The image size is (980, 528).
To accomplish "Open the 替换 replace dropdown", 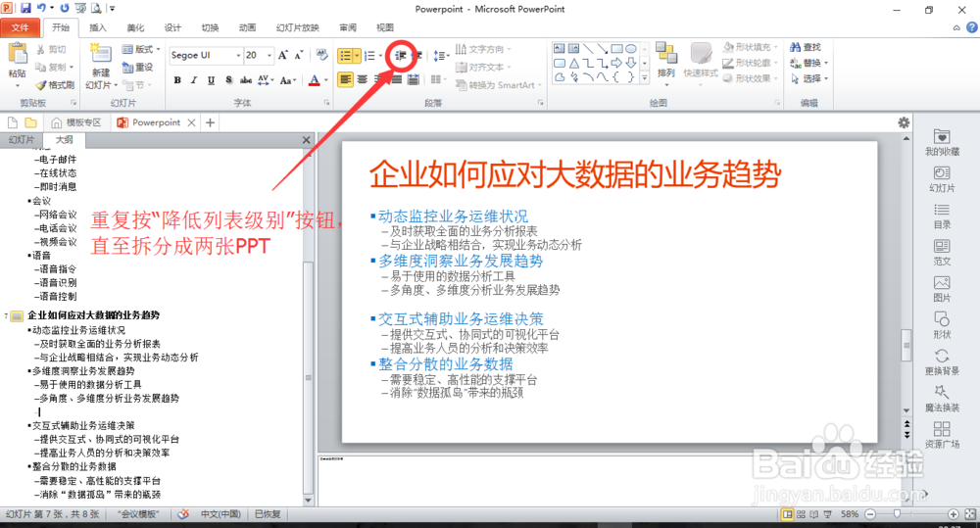I will 808,63.
